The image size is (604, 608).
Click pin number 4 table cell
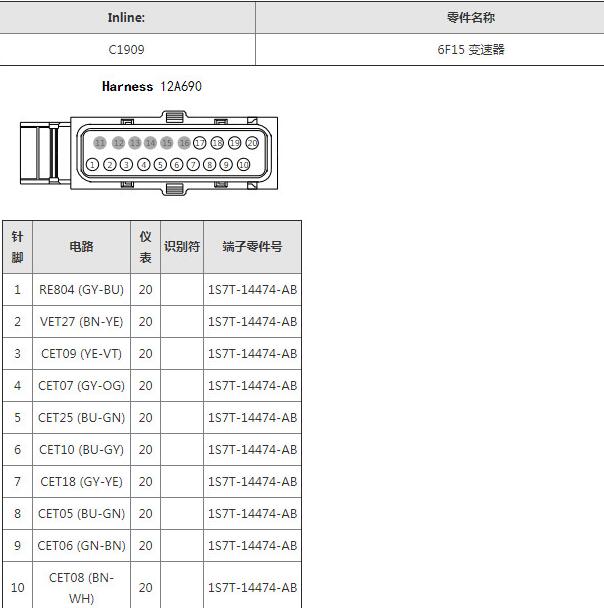coord(17,385)
